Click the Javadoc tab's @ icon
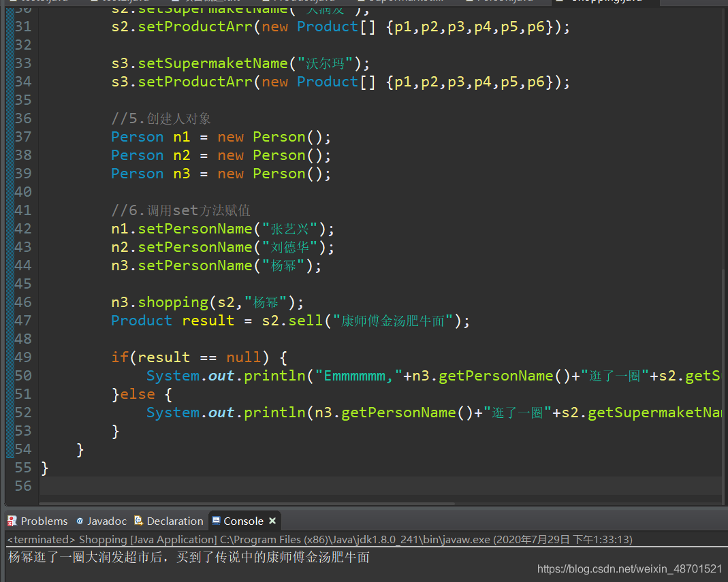The image size is (728, 582). pyautogui.click(x=80, y=521)
